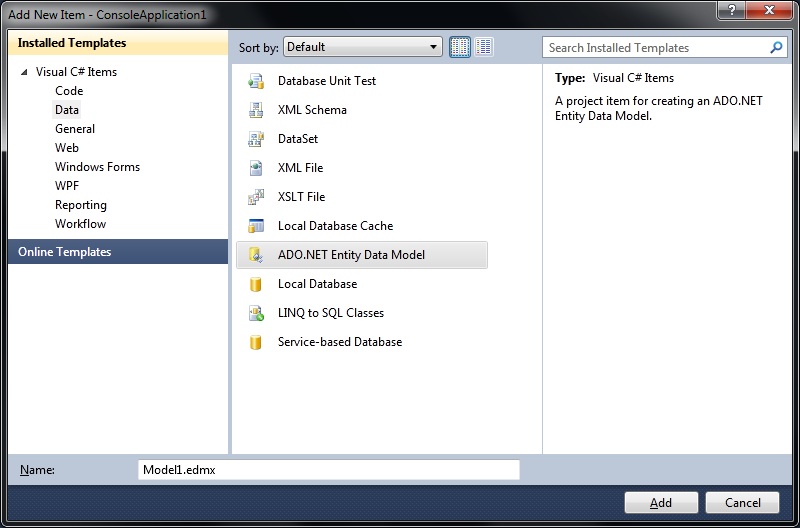Select the XSLT File label
The width and height of the screenshot is (800, 528).
pos(301,197)
